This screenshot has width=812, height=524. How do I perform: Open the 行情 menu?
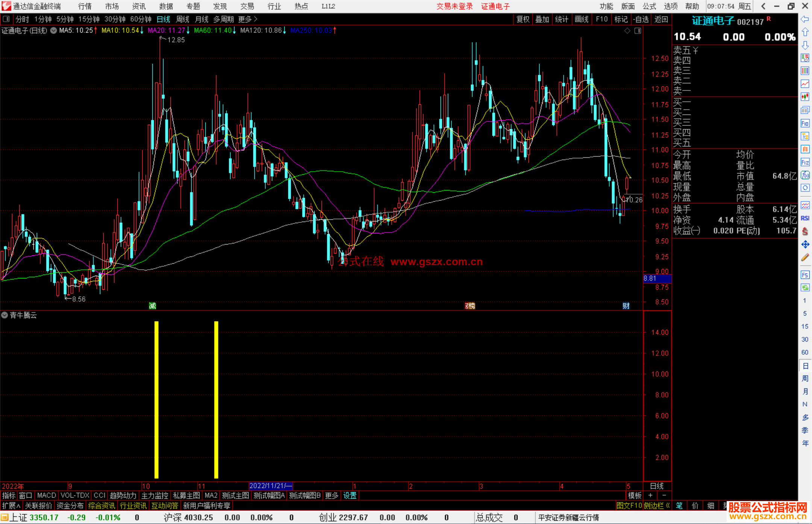[x=85, y=6]
